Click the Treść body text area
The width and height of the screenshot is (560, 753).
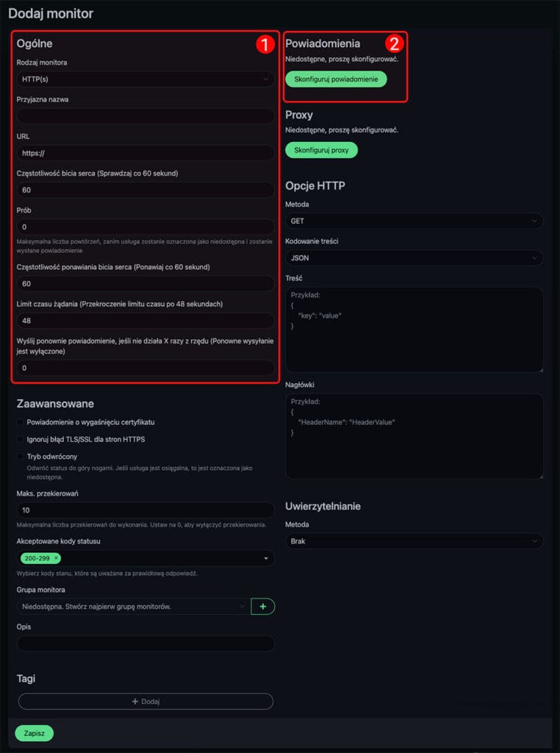[414, 329]
